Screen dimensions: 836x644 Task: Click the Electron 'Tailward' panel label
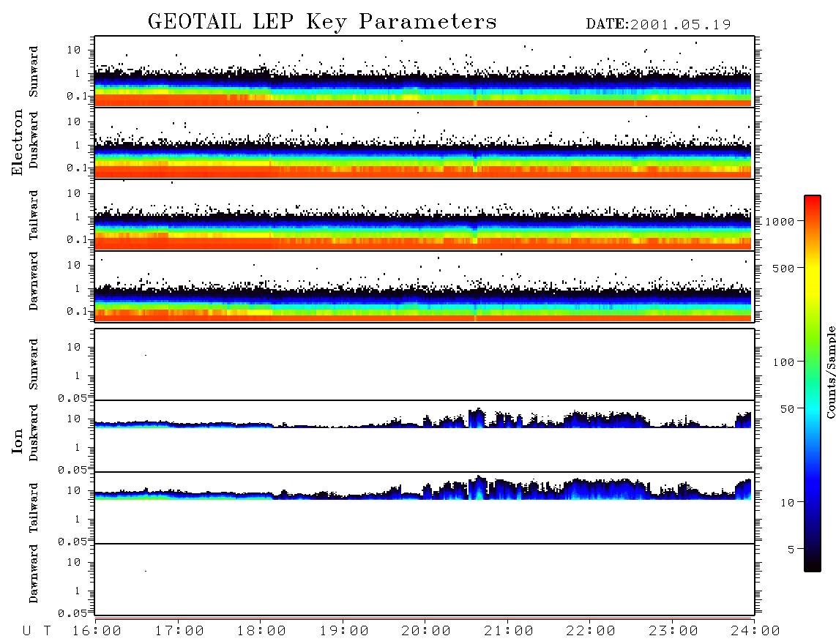[x=34, y=215]
